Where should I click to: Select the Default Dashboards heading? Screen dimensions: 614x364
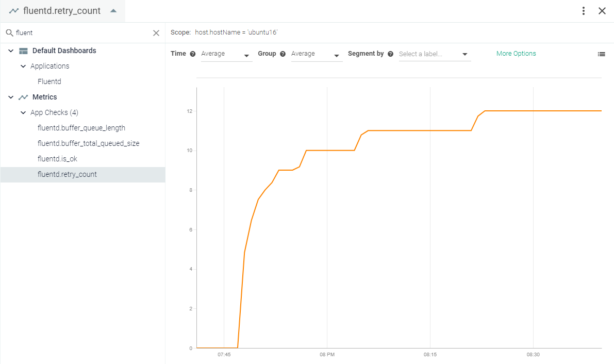[64, 51]
